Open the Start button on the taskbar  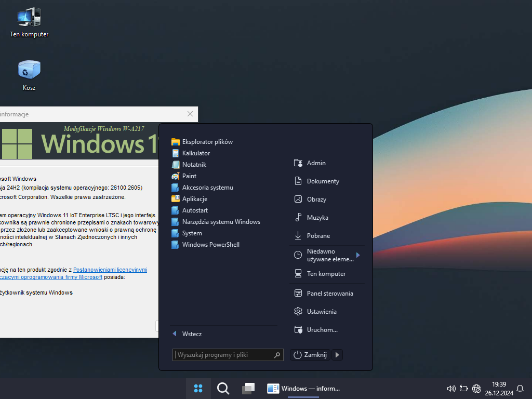(198, 389)
